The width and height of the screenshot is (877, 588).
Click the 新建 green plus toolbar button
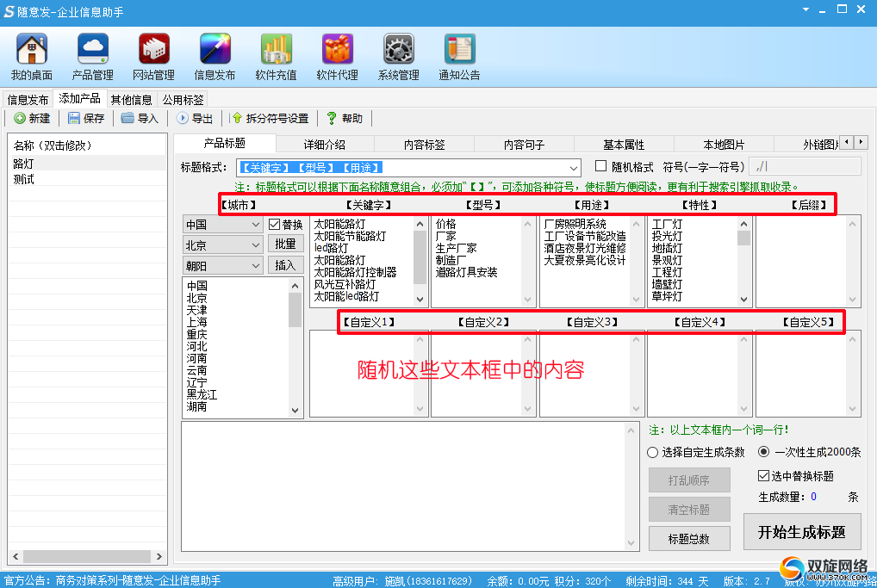pos(32,119)
